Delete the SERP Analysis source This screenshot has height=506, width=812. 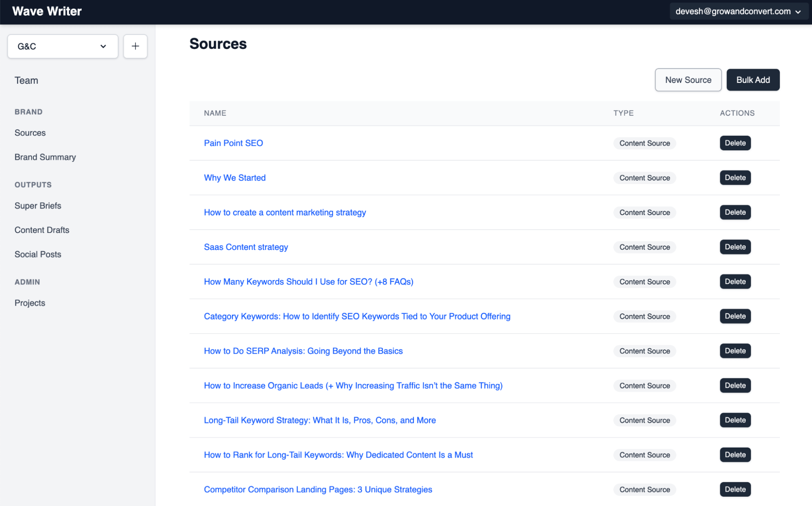[x=735, y=351]
